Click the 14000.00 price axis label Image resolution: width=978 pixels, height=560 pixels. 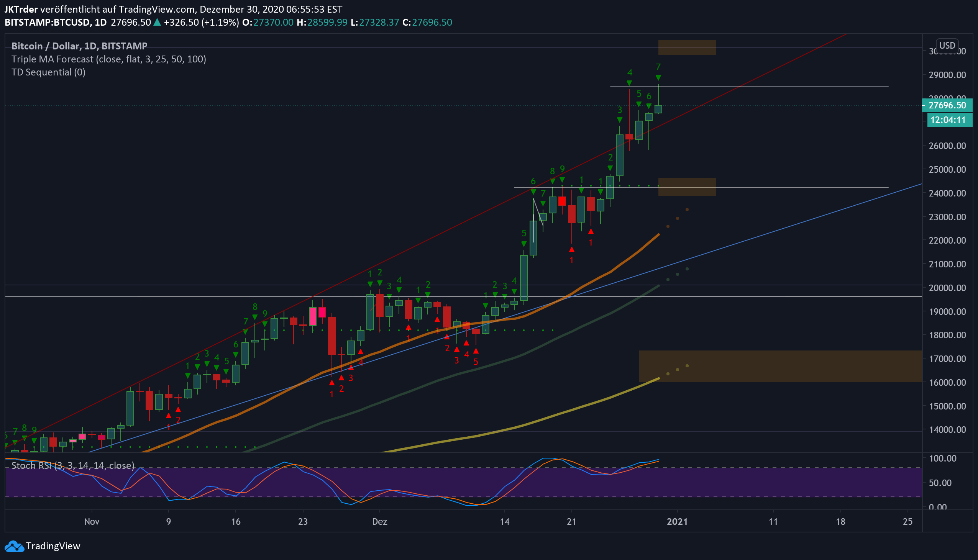(947, 430)
